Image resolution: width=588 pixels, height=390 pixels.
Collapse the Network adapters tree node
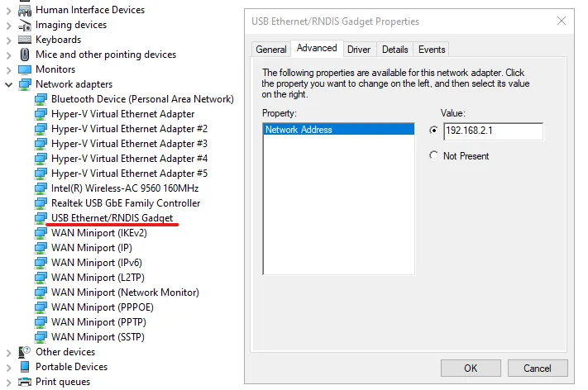point(9,84)
